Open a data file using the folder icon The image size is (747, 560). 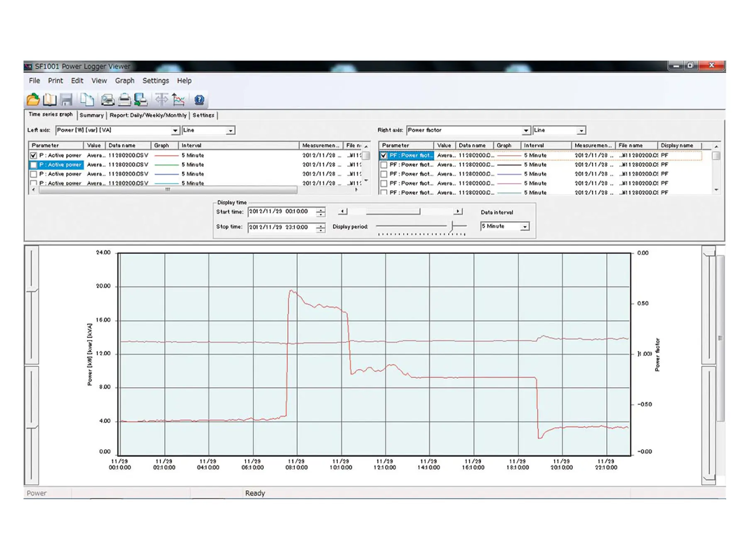pyautogui.click(x=33, y=100)
